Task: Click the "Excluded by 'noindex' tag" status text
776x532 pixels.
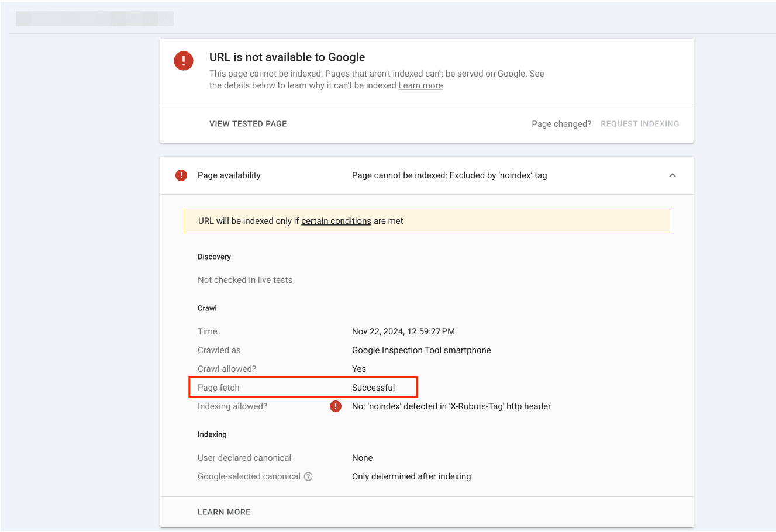Action: tap(449, 175)
